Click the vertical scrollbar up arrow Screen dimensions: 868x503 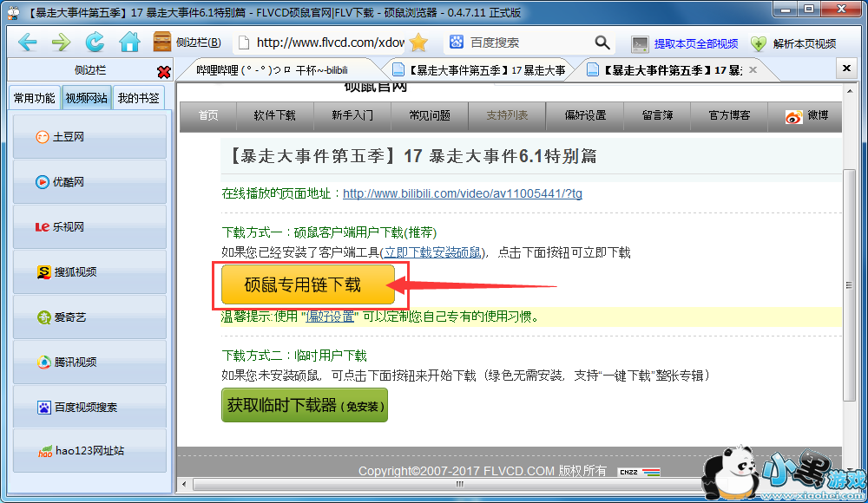(x=849, y=91)
